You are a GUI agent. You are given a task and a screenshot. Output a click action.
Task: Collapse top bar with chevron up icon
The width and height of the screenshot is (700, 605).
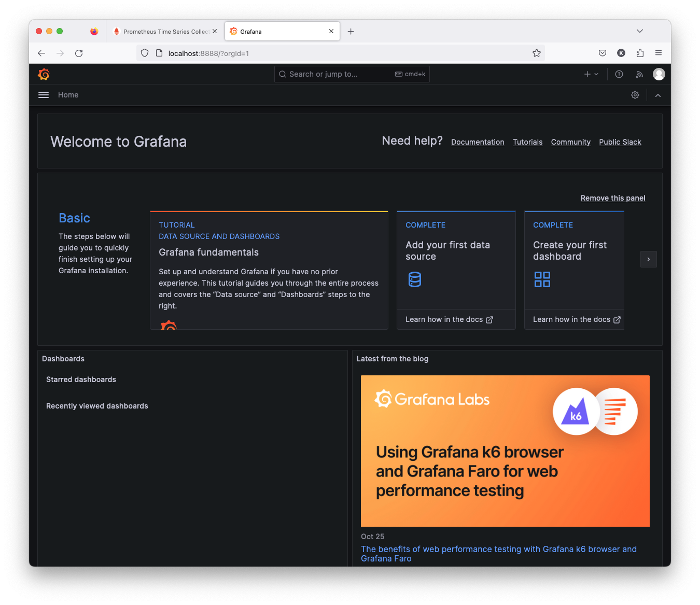coord(658,95)
